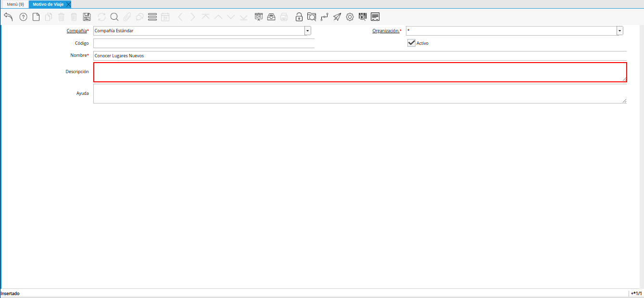The image size is (644, 298).
Task: Click the Insertado status bar message
Action: (10, 293)
